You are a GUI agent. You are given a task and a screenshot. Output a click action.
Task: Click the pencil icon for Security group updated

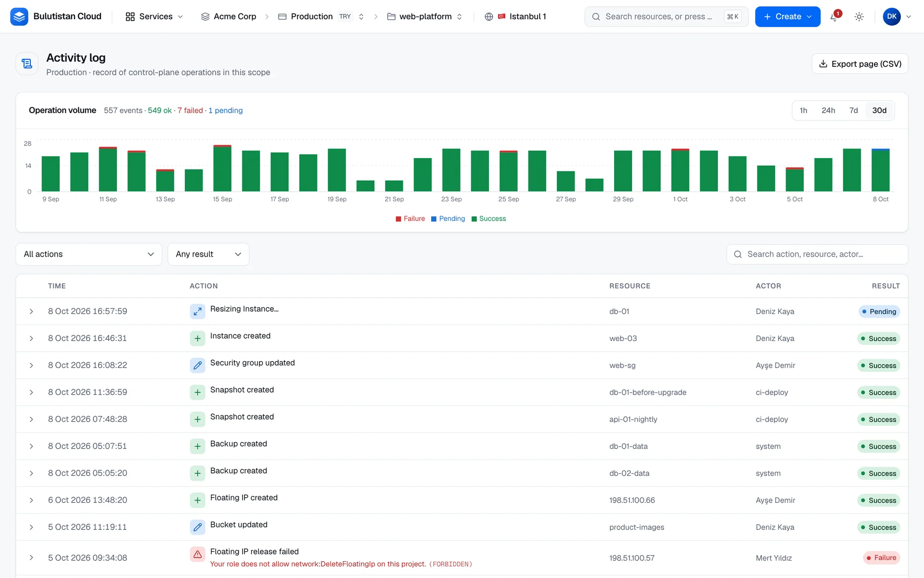coord(197,366)
